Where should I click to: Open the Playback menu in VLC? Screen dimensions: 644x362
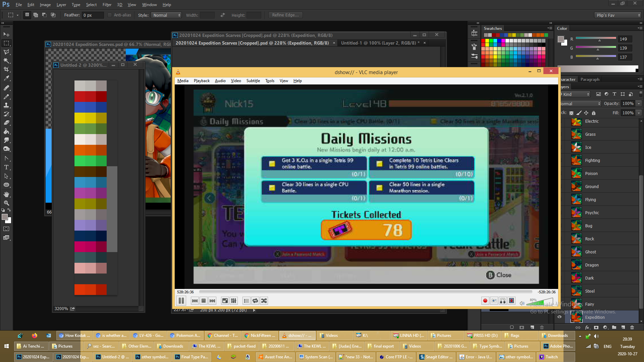point(202,81)
